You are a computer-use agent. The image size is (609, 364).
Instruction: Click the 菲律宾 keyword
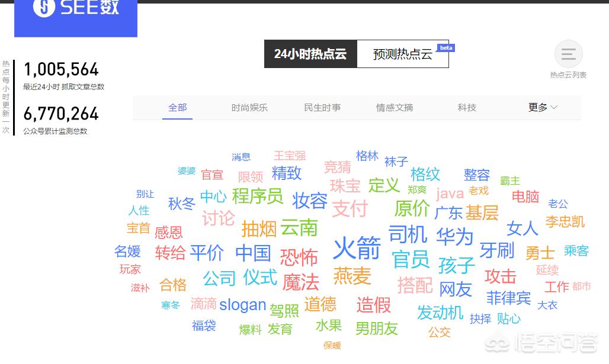pos(508,298)
